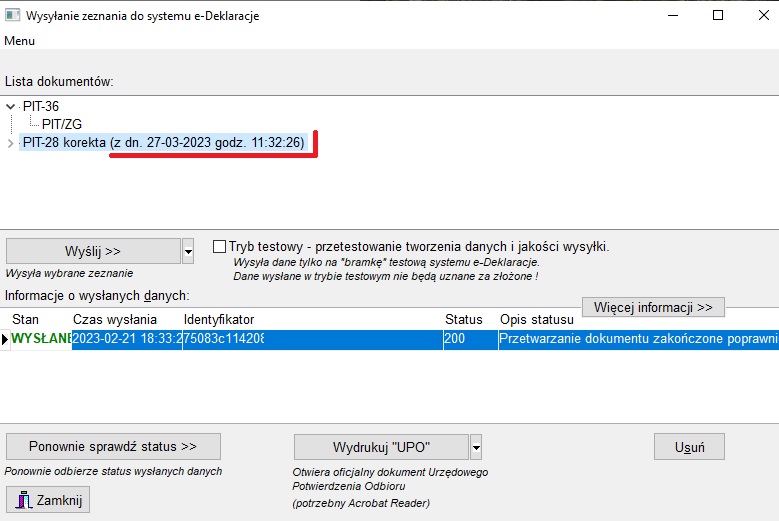Click the Wydrukuj "UPO" button
Image resolution: width=779 pixels, height=521 pixels.
(x=381, y=447)
